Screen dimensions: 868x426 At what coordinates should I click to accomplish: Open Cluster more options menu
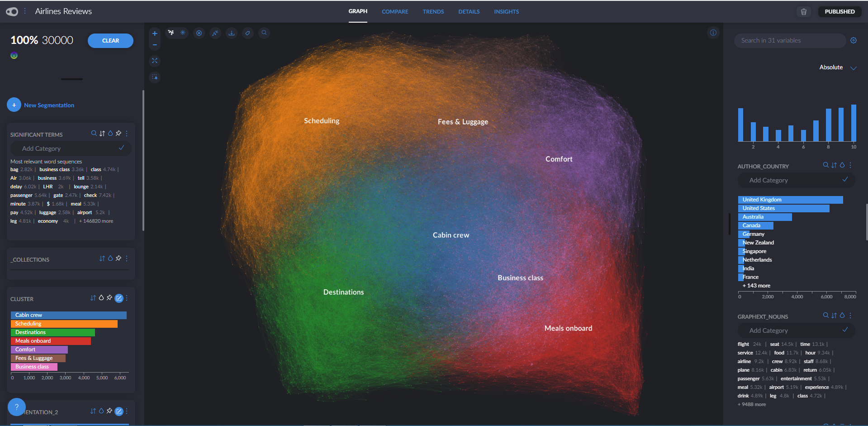point(127,298)
